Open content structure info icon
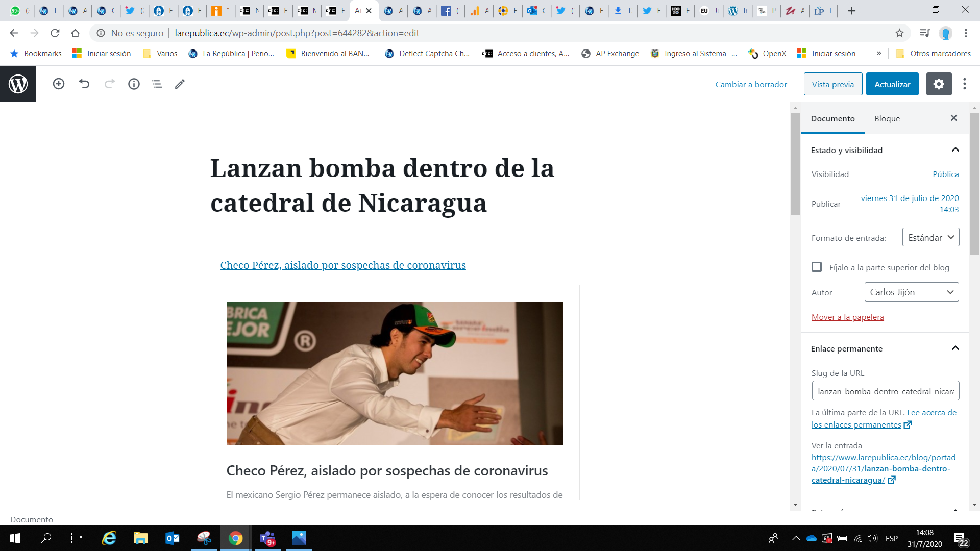The width and height of the screenshot is (980, 551). (134, 84)
